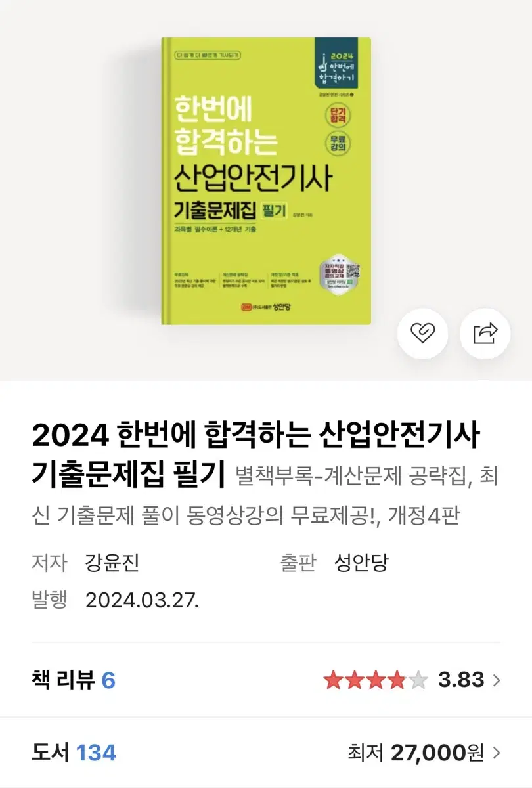This screenshot has width=532, height=788.
Task: Expand the chevron beside 3.83 rating
Action: click(x=496, y=680)
